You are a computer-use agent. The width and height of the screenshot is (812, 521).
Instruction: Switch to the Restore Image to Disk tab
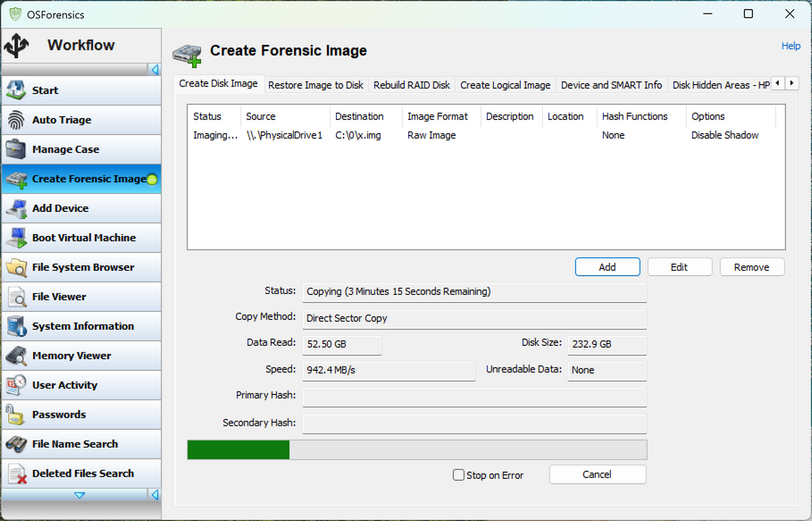[x=315, y=85]
